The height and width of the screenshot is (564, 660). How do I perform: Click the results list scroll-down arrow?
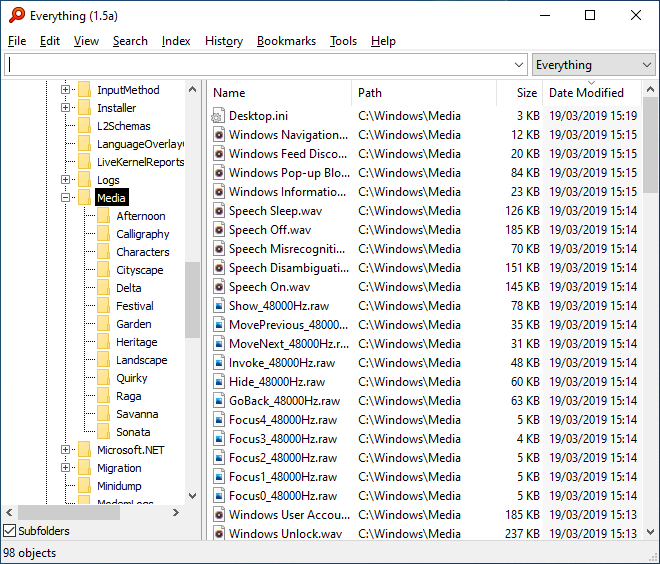[x=650, y=532]
